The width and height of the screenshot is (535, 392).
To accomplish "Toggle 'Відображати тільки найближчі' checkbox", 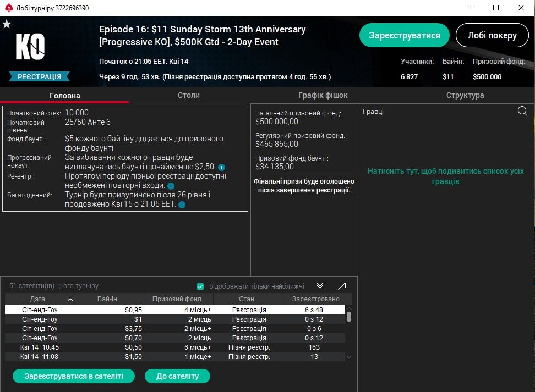I will click(200, 286).
